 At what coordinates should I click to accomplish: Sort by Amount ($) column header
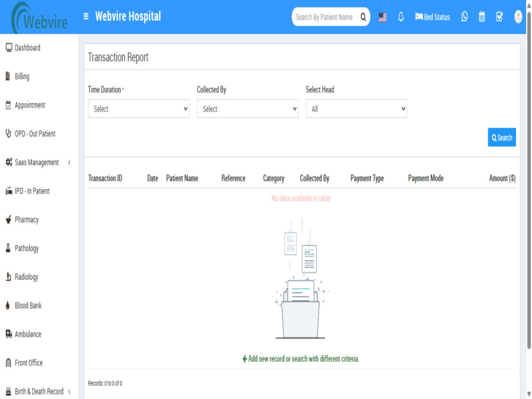(x=502, y=178)
